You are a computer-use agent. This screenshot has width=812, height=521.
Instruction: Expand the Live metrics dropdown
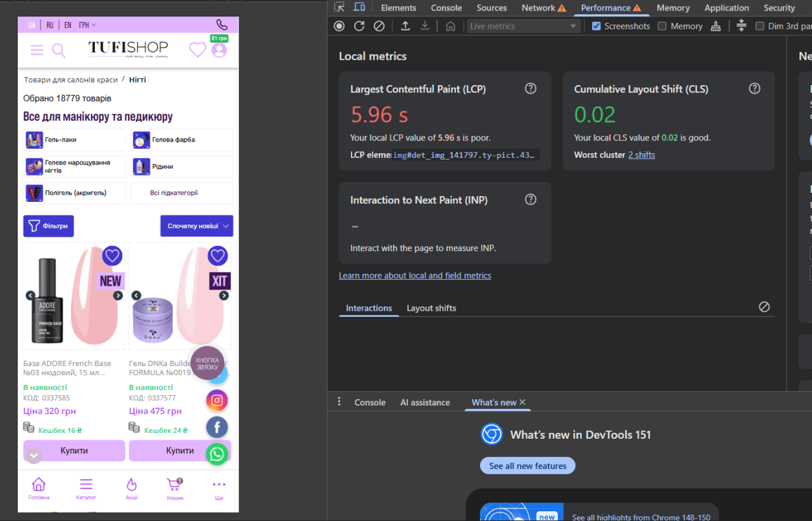pos(523,26)
